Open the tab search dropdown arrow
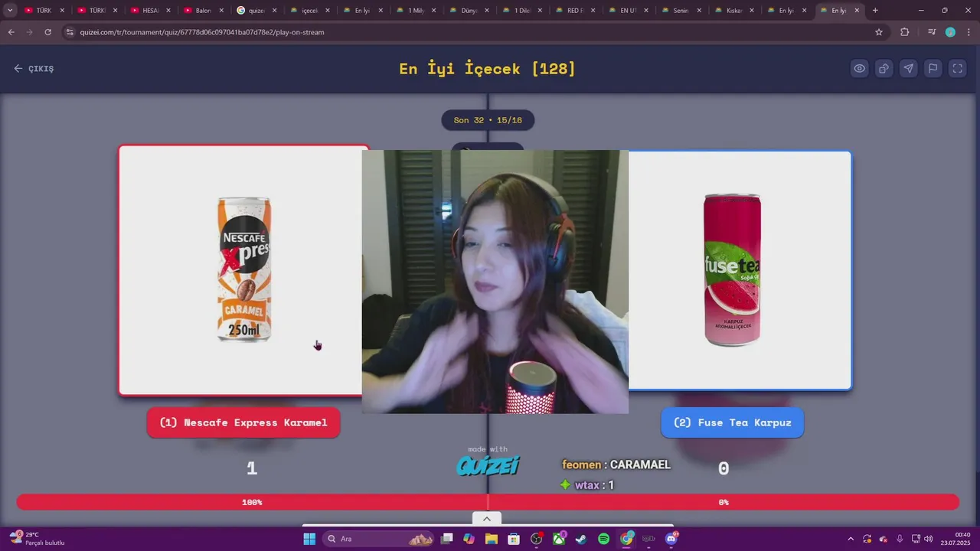This screenshot has height=551, width=980. (10, 11)
